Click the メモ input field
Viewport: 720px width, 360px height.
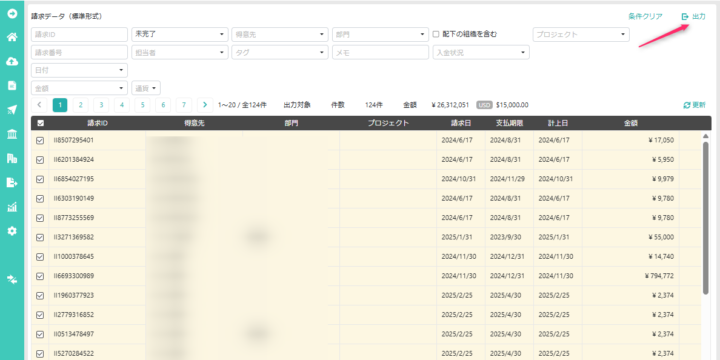click(380, 52)
